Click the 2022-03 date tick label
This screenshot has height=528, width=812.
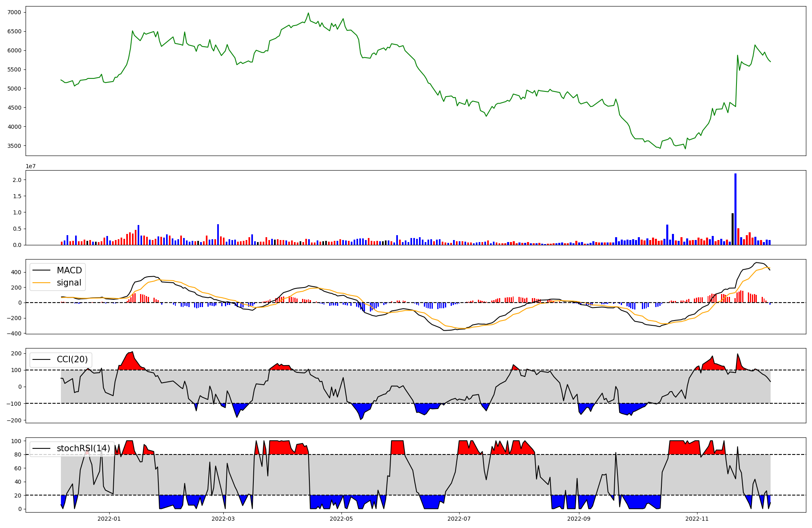click(x=224, y=519)
